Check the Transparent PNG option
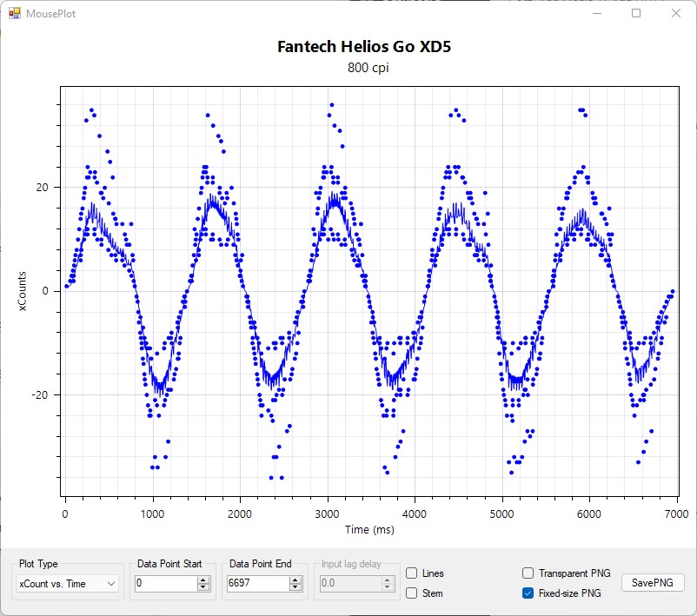This screenshot has width=697, height=616. tap(528, 573)
